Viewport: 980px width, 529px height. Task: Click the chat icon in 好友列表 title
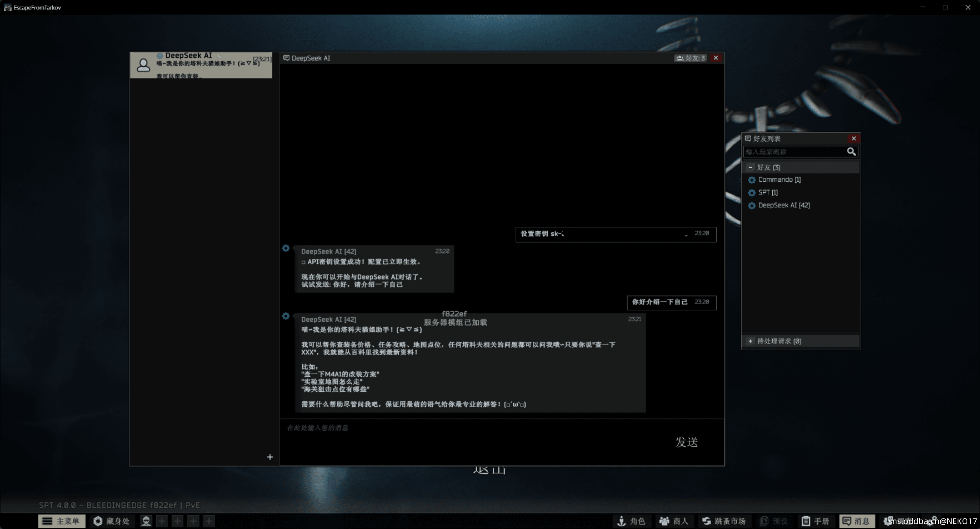pos(748,138)
